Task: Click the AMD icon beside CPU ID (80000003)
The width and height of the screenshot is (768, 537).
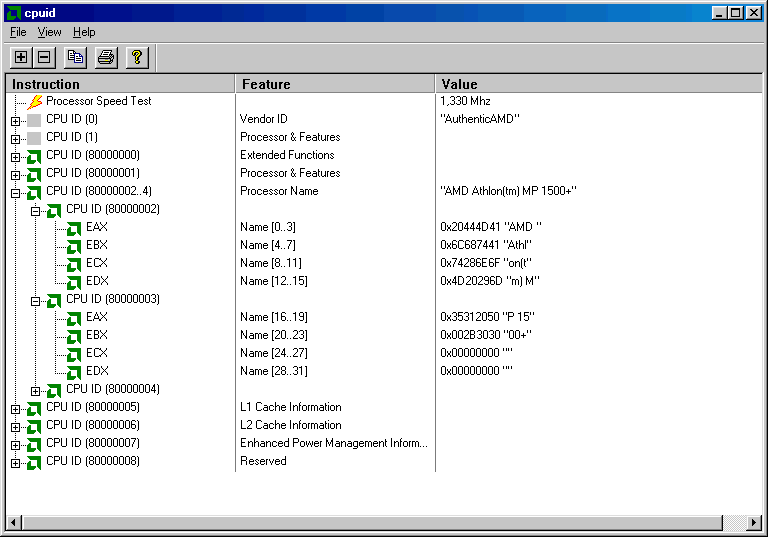Action: [x=54, y=301]
